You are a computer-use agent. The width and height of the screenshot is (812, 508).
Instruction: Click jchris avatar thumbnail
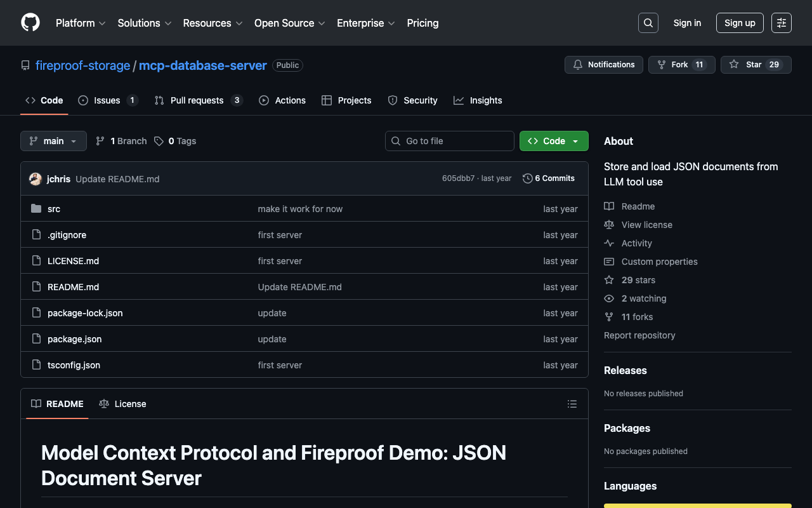coord(36,179)
